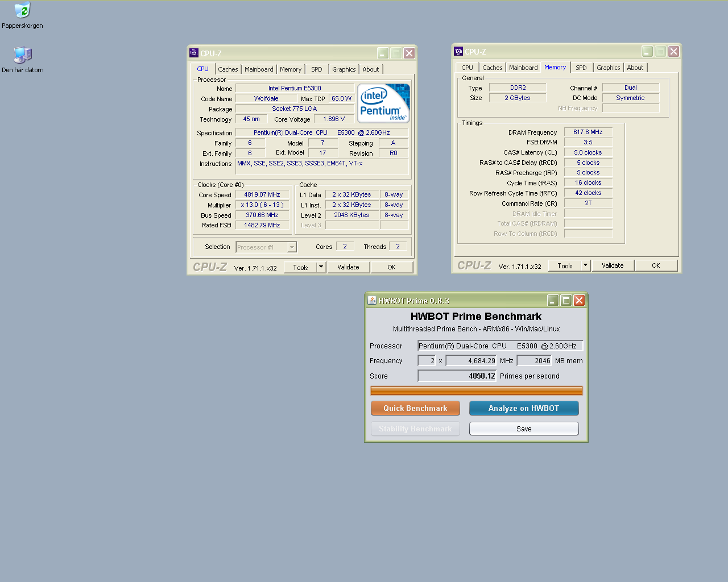Click the Save button in HWBOT Prime

pyautogui.click(x=524, y=429)
